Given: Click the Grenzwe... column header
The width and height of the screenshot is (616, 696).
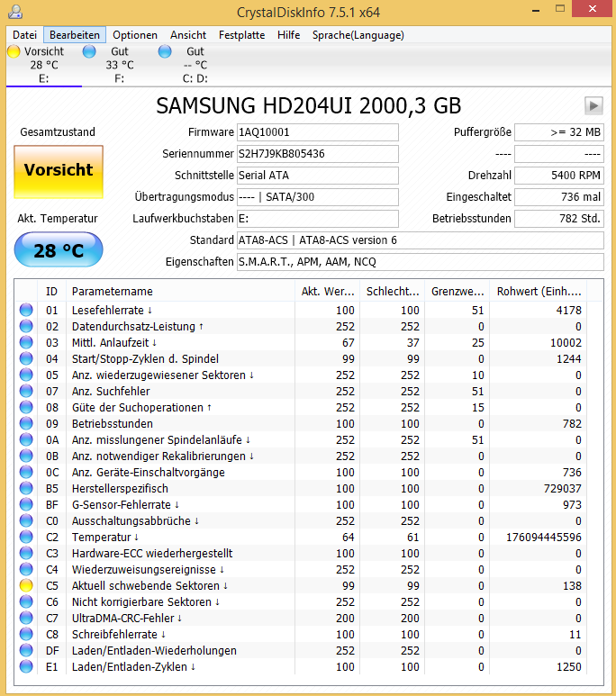Looking at the screenshot, I should click(x=457, y=291).
